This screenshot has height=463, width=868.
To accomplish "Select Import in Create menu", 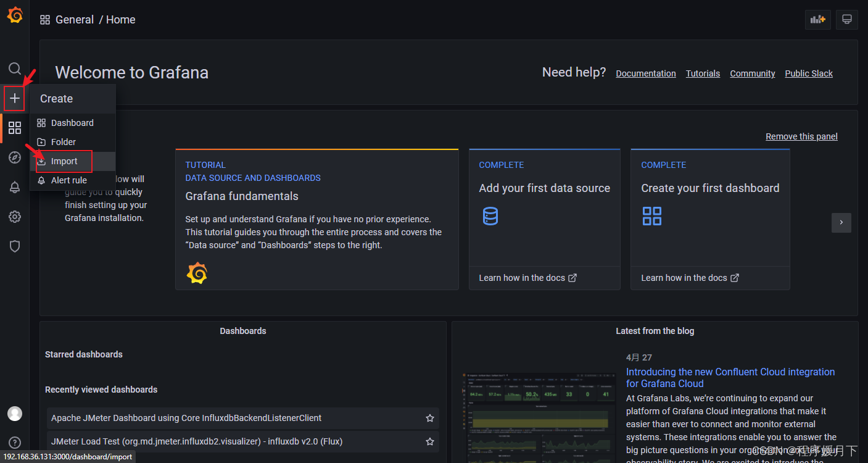I will click(73, 161).
